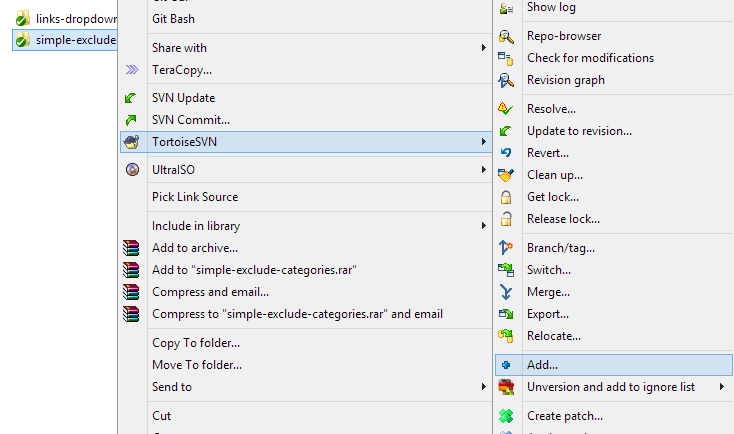Click the Check for modifications icon
Screen dimensions: 734x434
506,58
